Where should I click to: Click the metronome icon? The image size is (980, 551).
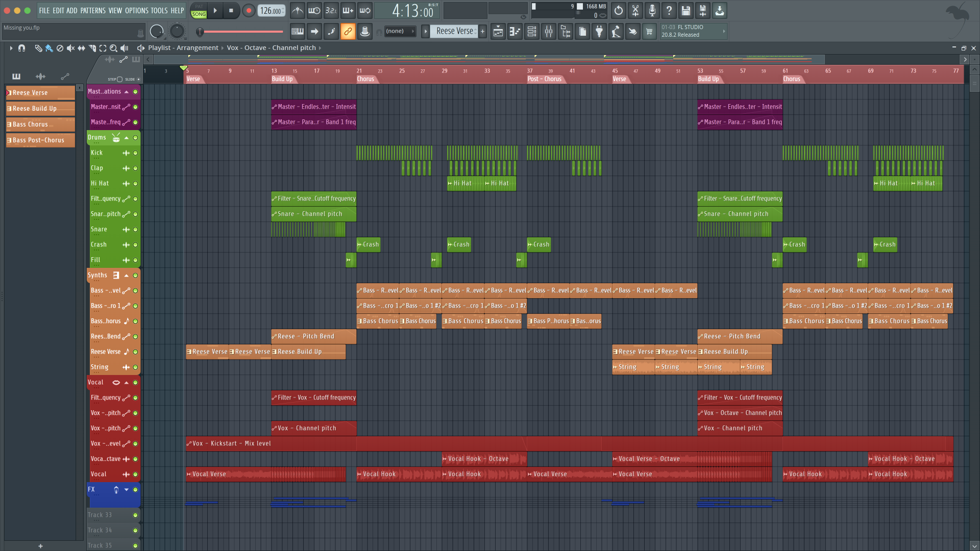[298, 10]
